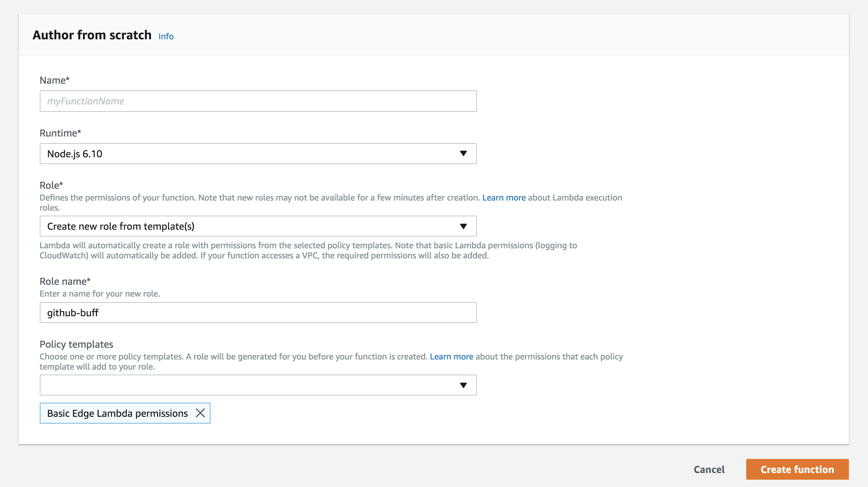Click the Info link beside Author from scratch
This screenshot has width=868, height=487.
tap(166, 37)
